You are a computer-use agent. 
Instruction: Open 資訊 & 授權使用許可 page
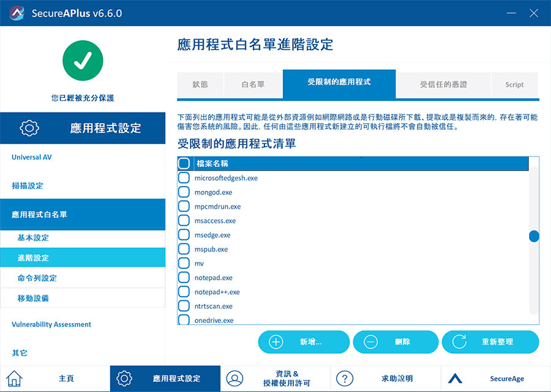click(x=275, y=379)
